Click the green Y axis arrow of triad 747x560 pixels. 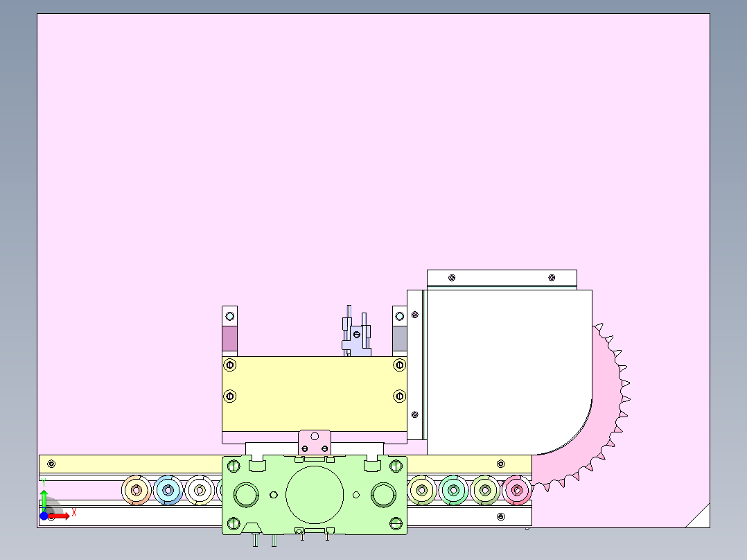point(44,500)
